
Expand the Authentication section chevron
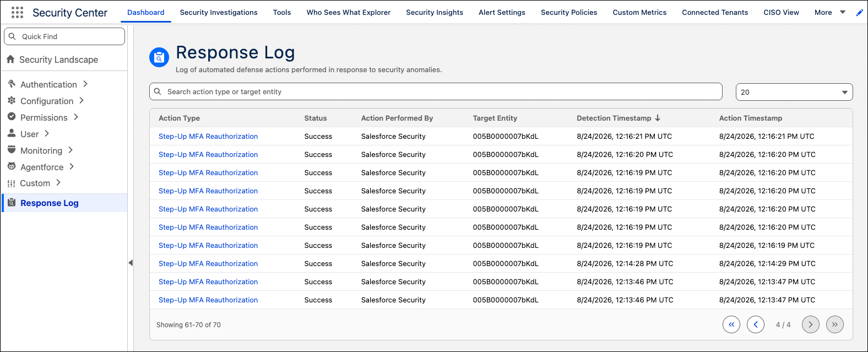click(85, 84)
